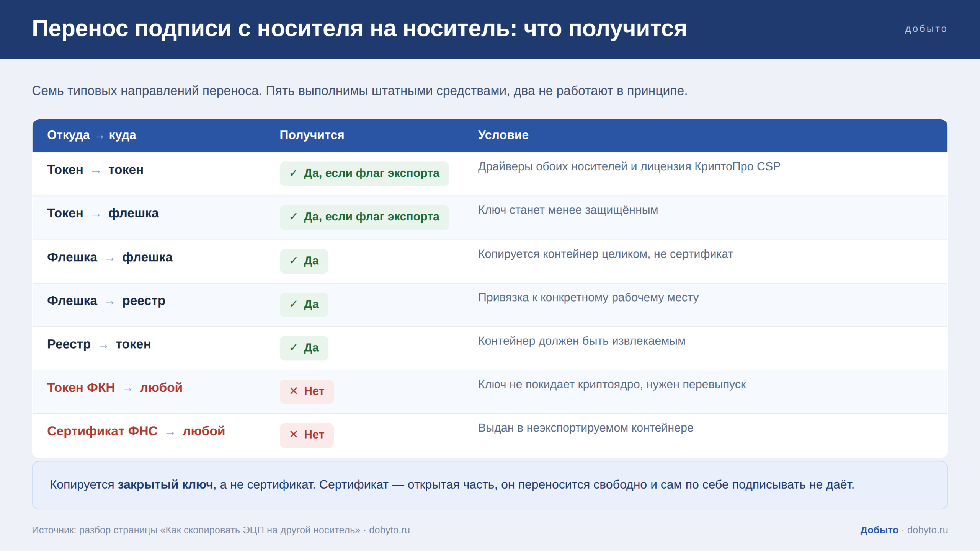Click «Копируется контейнер целиком, не сертификат»
Screen dimensions: 980x551
coord(605,254)
